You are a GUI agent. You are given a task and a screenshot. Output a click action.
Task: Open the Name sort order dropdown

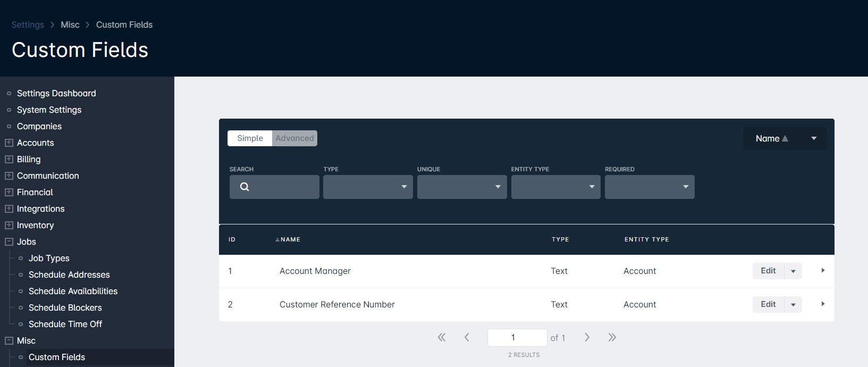[x=785, y=138]
